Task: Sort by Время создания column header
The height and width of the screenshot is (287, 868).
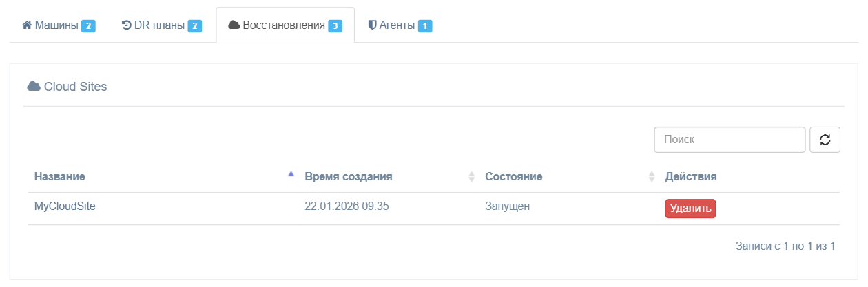Action: (349, 176)
